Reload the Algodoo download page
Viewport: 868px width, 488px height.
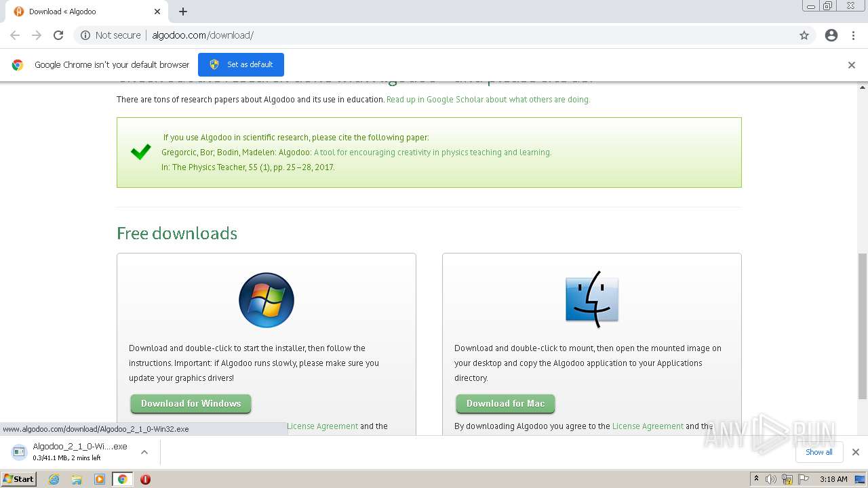coord(58,35)
